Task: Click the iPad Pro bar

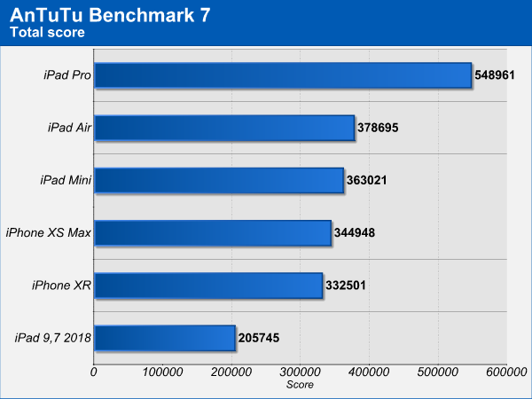Action: click(x=283, y=75)
